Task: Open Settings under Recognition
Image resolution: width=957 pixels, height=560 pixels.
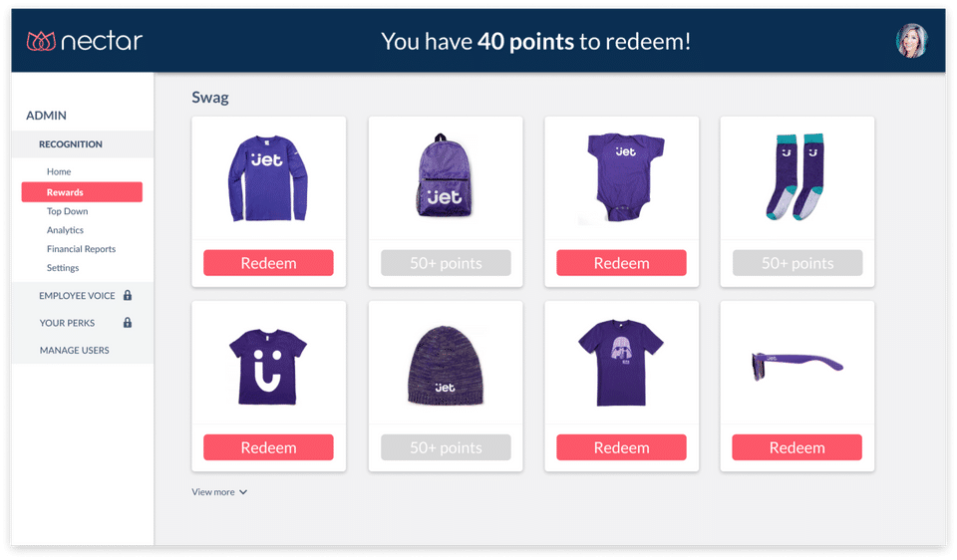Action: (x=63, y=268)
